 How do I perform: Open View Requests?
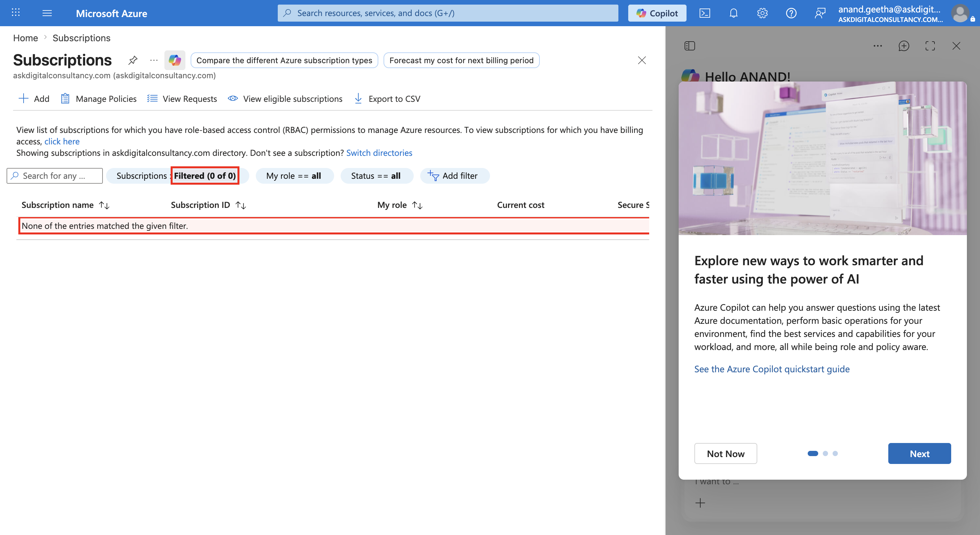(182, 99)
